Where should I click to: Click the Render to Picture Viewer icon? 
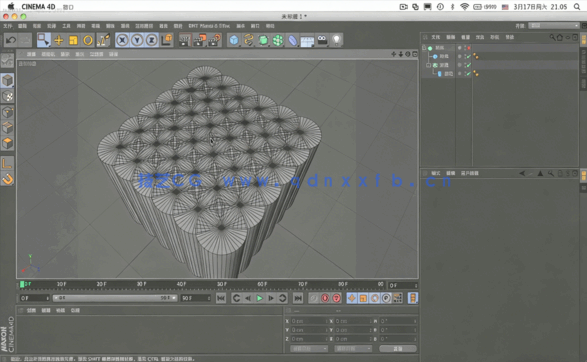pos(200,40)
